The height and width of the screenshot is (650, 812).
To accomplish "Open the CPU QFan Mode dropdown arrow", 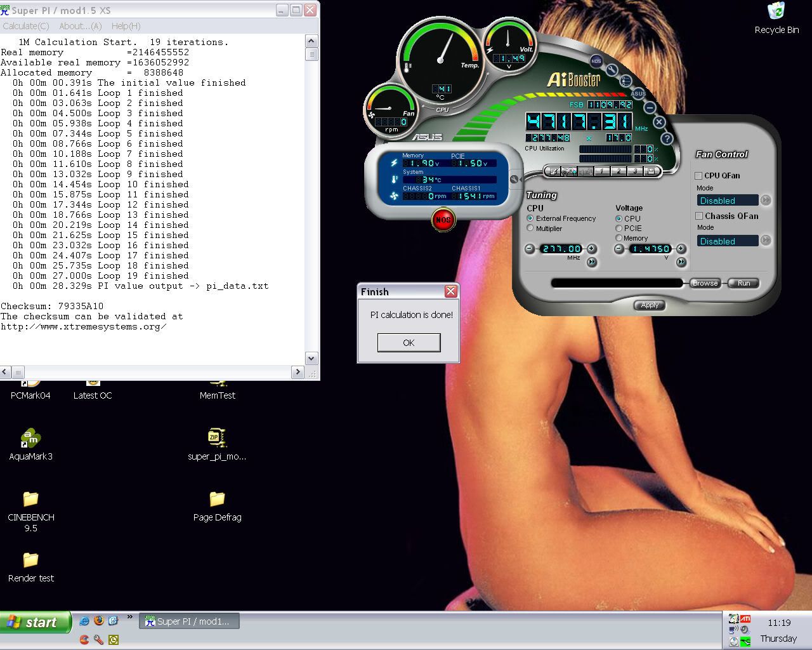I will pyautogui.click(x=766, y=200).
